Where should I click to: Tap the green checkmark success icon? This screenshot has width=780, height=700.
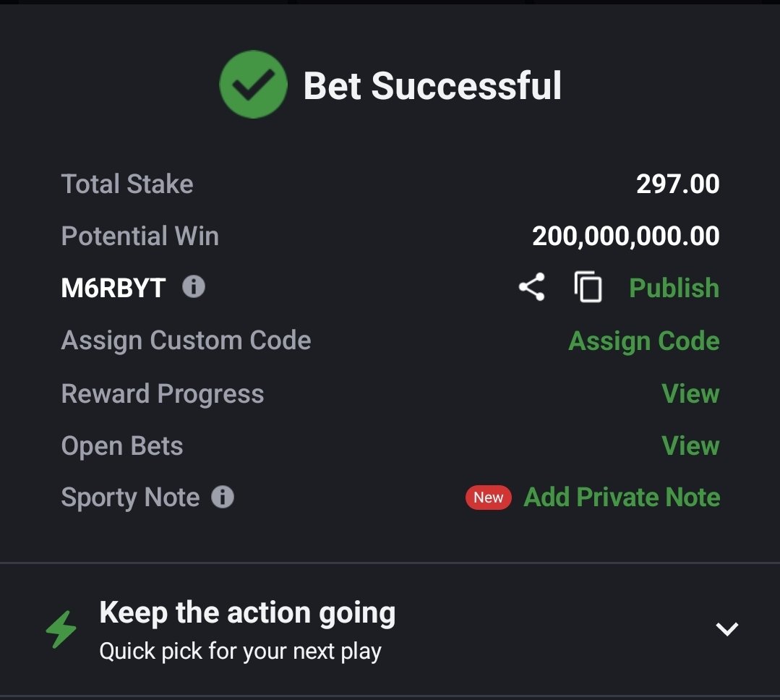coord(253,84)
